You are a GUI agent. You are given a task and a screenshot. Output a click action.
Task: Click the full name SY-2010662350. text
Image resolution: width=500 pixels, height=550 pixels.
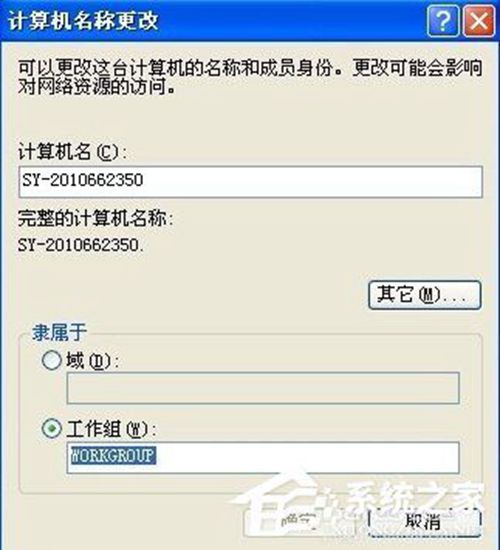click(x=81, y=245)
